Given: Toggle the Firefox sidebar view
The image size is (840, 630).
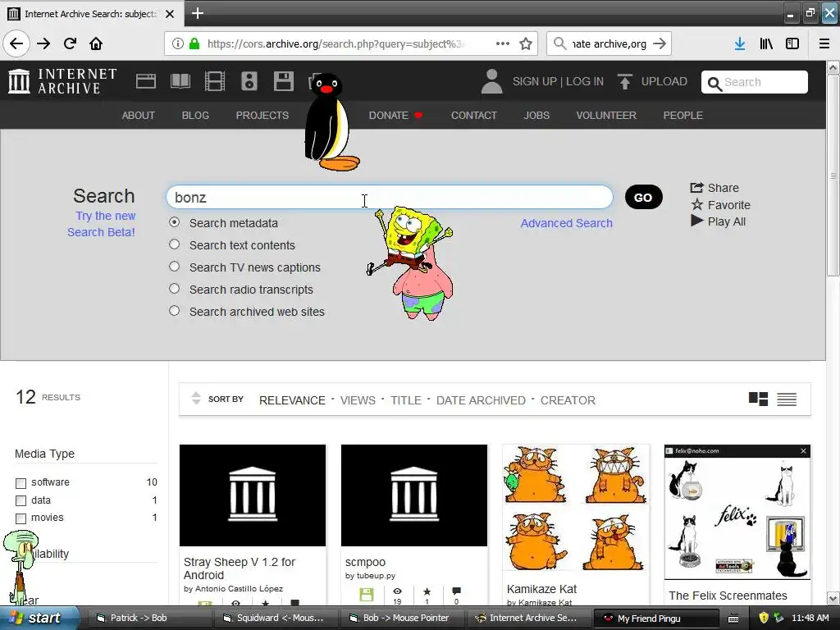Looking at the screenshot, I should 792,43.
